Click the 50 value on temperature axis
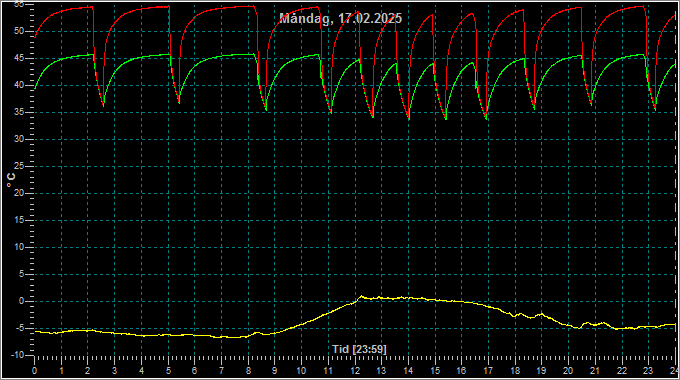Image resolution: width=680 pixels, height=380 pixels. [19, 31]
